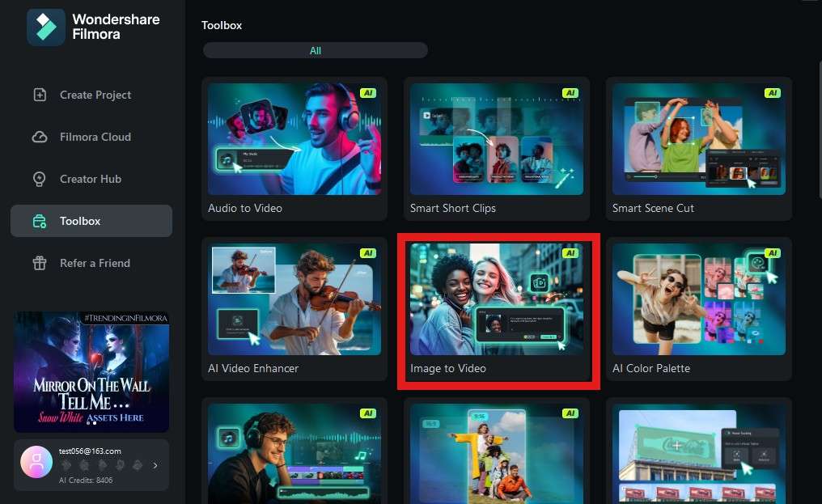Click the AI Video Enhancer label
Image resolution: width=822 pixels, height=504 pixels.
pyautogui.click(x=253, y=368)
